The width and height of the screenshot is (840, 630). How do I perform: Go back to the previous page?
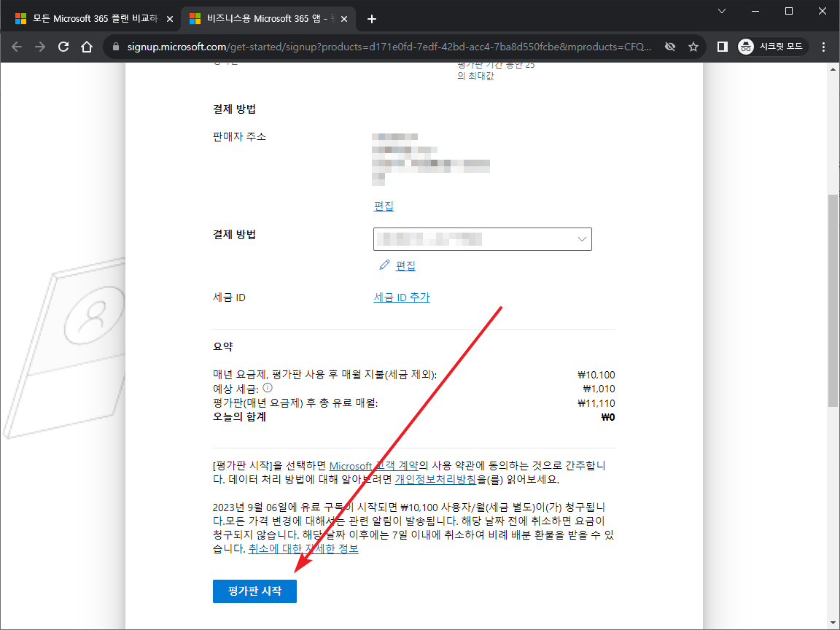click(17, 47)
